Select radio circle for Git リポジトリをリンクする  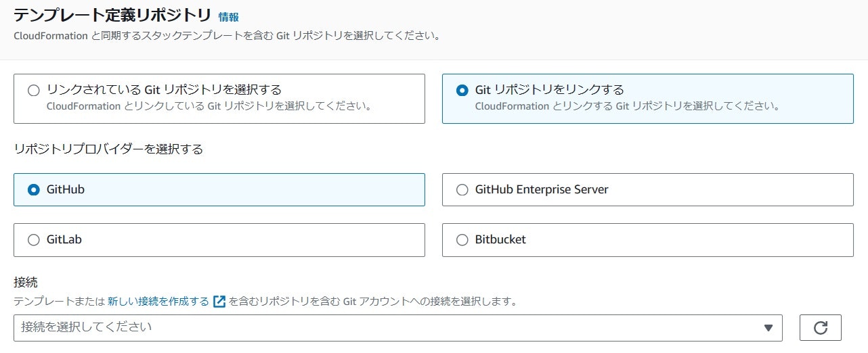(x=462, y=91)
